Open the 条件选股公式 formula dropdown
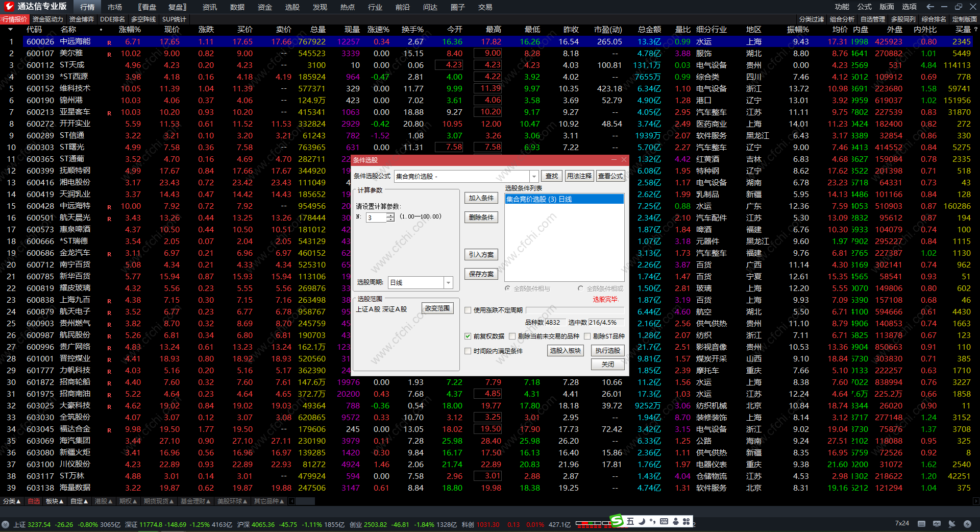980x532 pixels. pyautogui.click(x=534, y=176)
